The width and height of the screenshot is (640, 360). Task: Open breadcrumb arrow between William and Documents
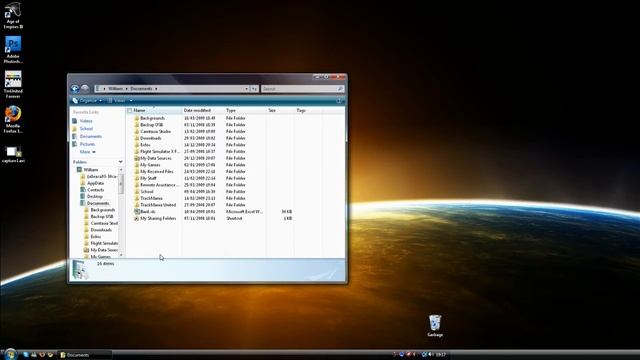(127, 89)
